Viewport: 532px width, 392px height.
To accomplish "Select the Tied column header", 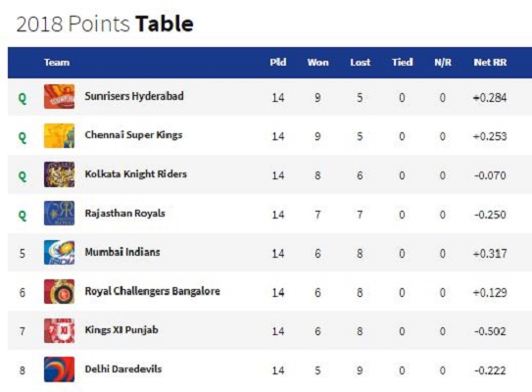I will tap(402, 63).
